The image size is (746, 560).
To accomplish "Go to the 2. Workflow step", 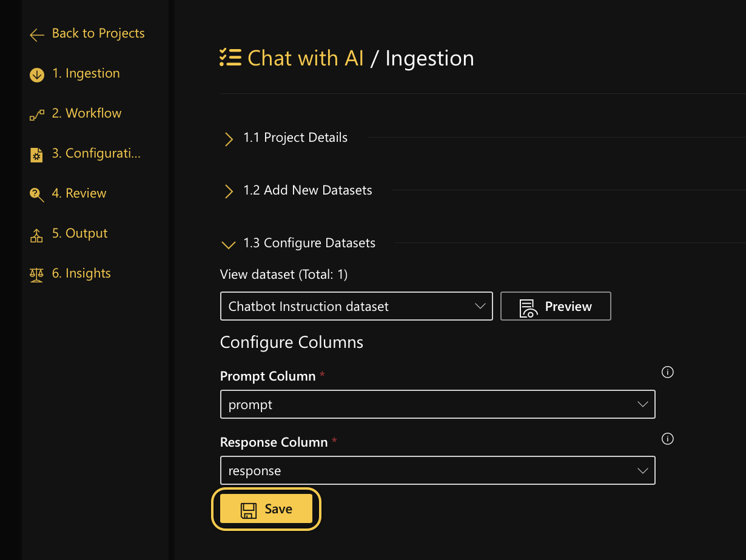I will 87,113.
